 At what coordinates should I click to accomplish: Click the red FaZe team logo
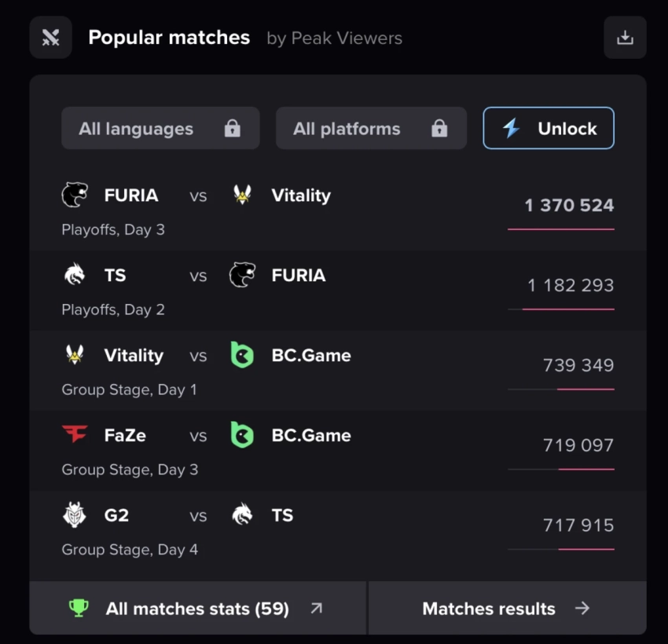pos(75,434)
